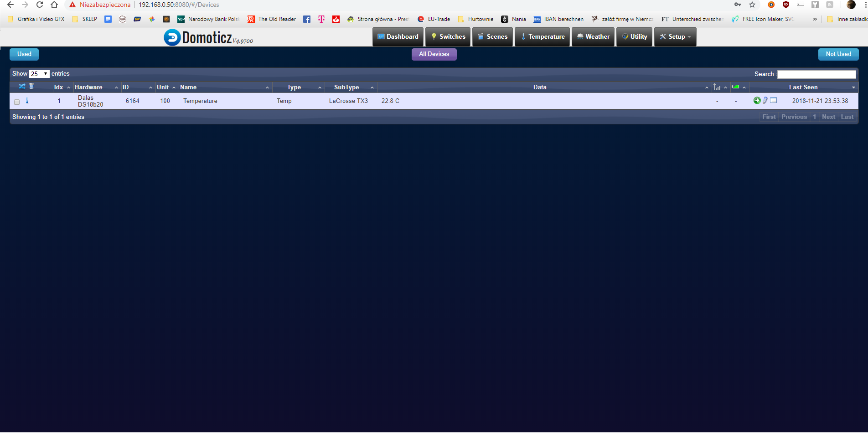This screenshot has width=868, height=436.
Task: Tick the checkbox for the Dalas DS18b20 device
Action: [x=17, y=102]
